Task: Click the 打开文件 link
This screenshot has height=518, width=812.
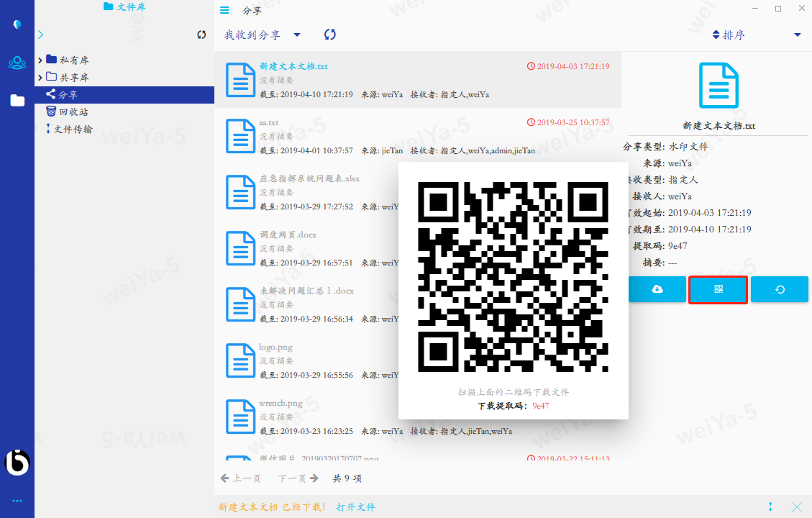Action: click(355, 506)
